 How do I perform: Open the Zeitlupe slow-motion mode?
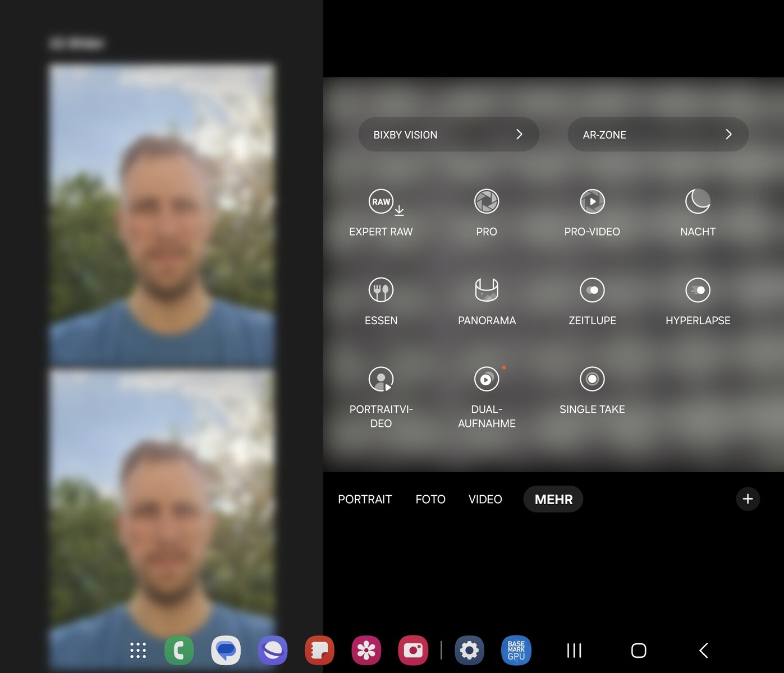(x=592, y=302)
